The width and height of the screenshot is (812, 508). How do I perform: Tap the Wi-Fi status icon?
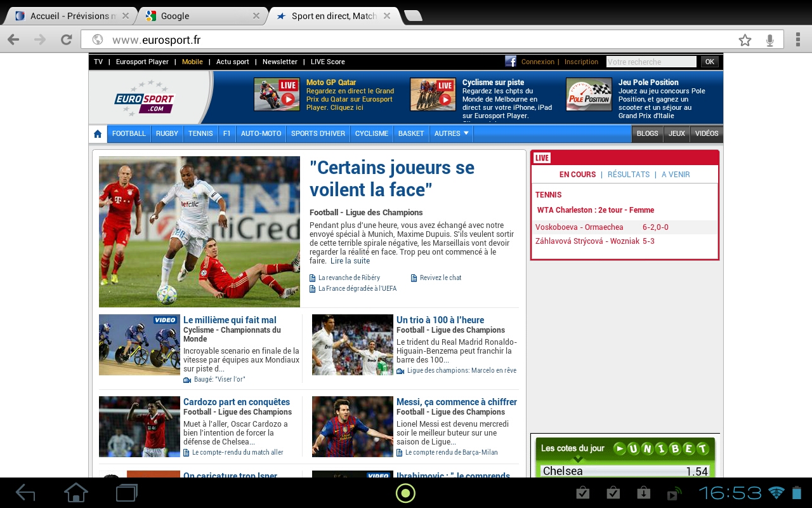click(x=776, y=493)
